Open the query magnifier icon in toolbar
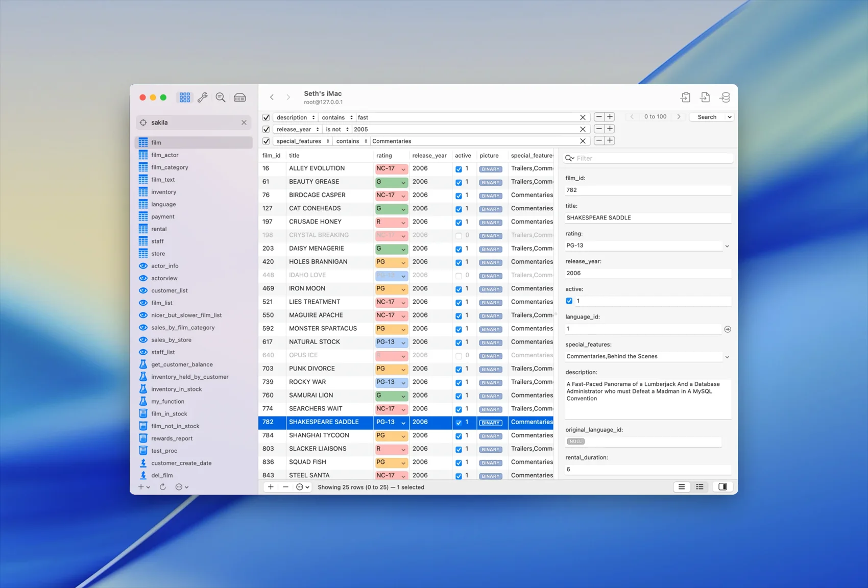Screen dimensions: 868x588 [x=221, y=97]
